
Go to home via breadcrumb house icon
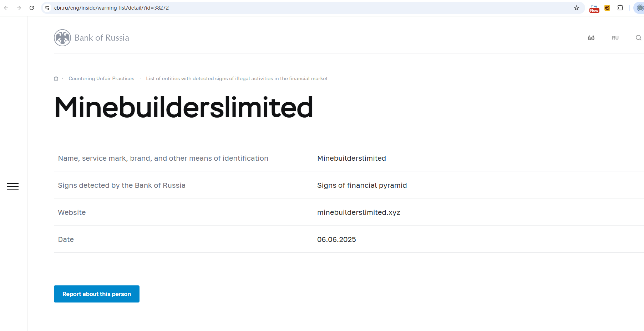(56, 79)
